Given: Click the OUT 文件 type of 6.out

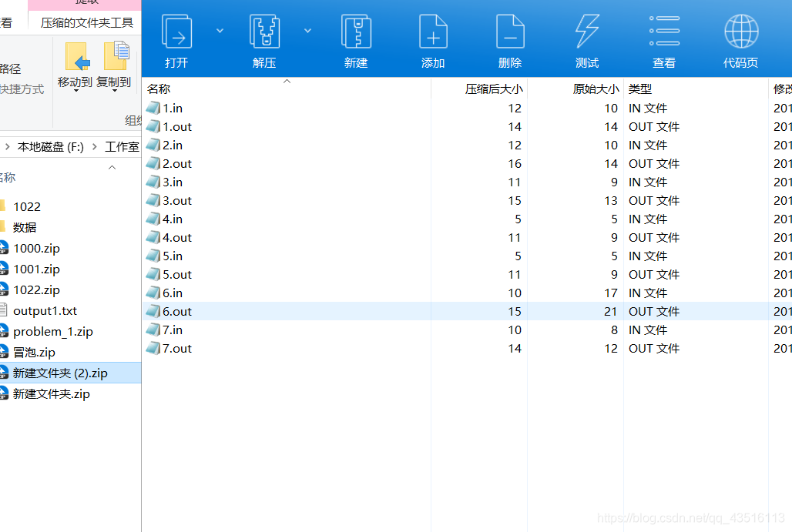Looking at the screenshot, I should pos(653,312).
